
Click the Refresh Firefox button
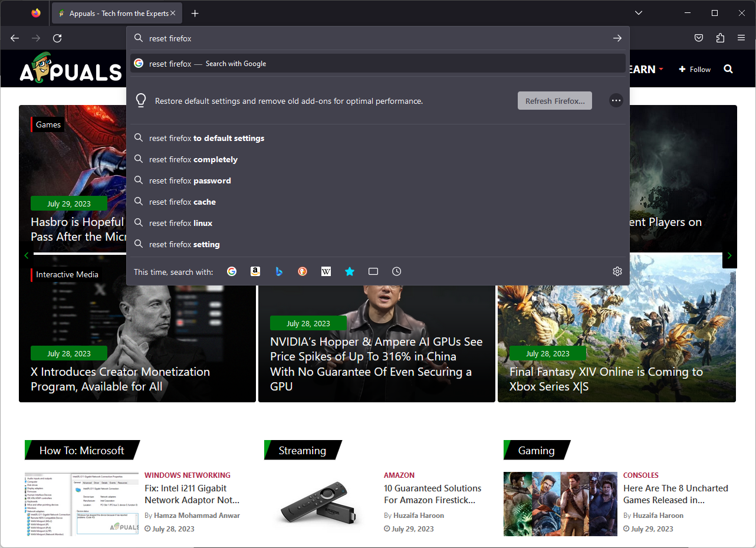point(554,101)
